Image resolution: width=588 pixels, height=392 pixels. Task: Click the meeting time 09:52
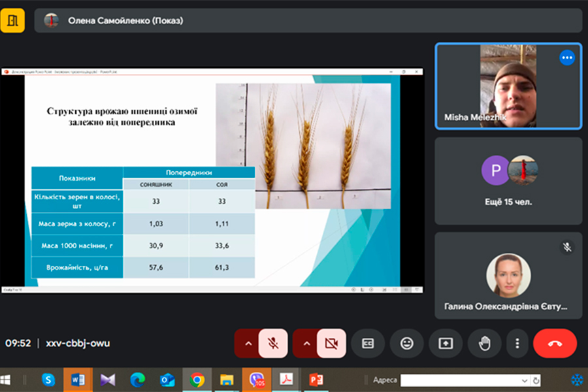[18, 343]
